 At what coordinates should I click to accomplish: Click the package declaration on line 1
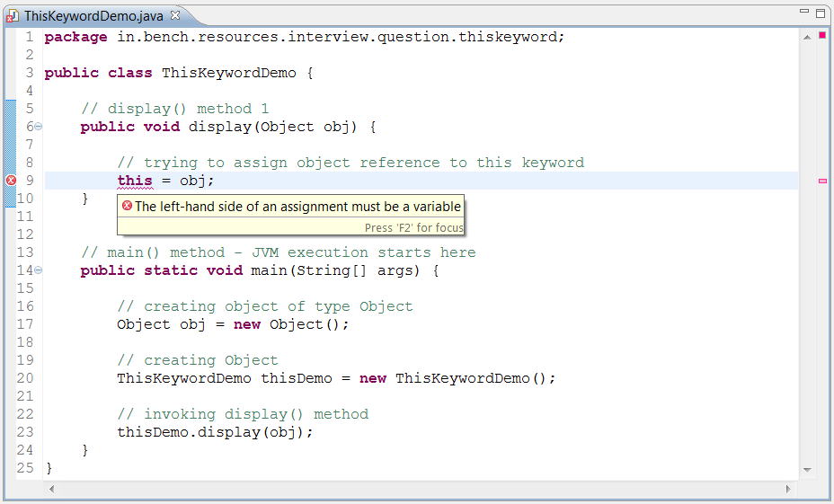305,37
